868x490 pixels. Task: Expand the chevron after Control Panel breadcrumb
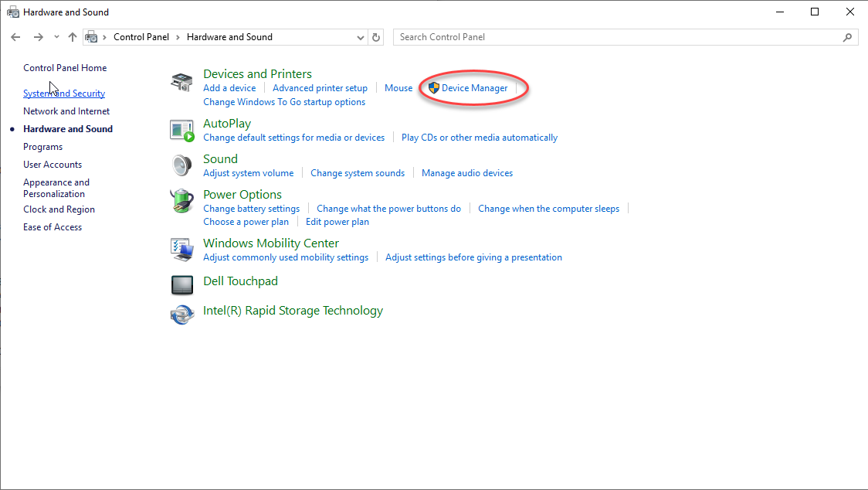click(x=178, y=37)
